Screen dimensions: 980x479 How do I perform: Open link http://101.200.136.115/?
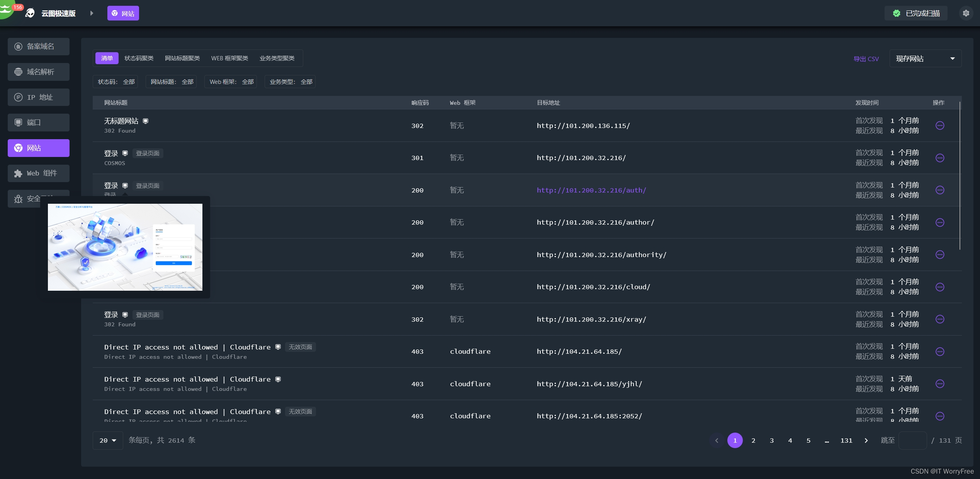pos(583,126)
